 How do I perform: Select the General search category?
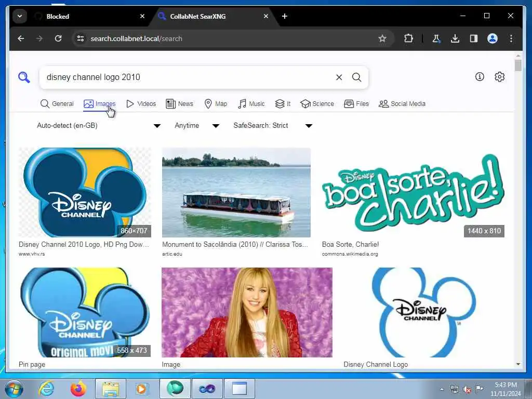[57, 104]
